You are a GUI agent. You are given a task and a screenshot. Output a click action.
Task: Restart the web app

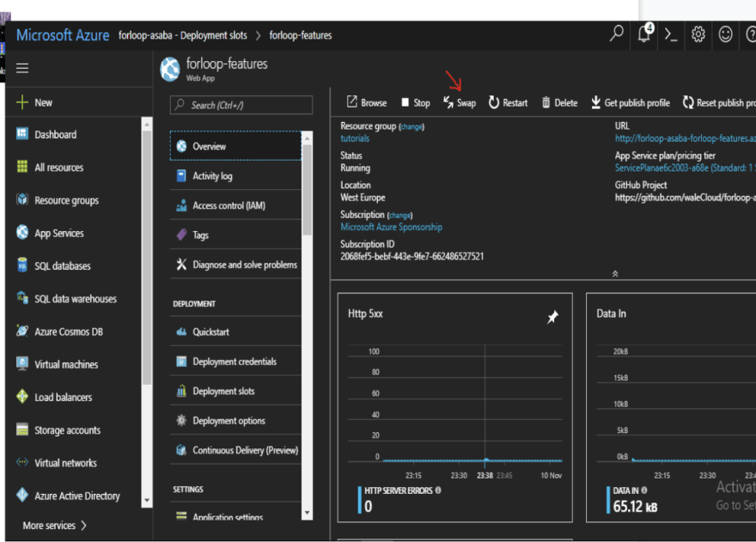tap(509, 103)
